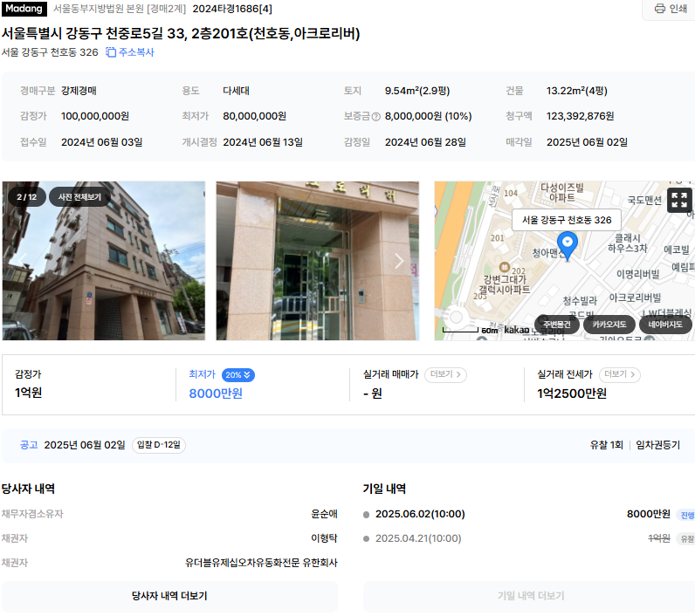Click the 임차권등기 label
Screen dimensions: 695x616
[x=657, y=445]
